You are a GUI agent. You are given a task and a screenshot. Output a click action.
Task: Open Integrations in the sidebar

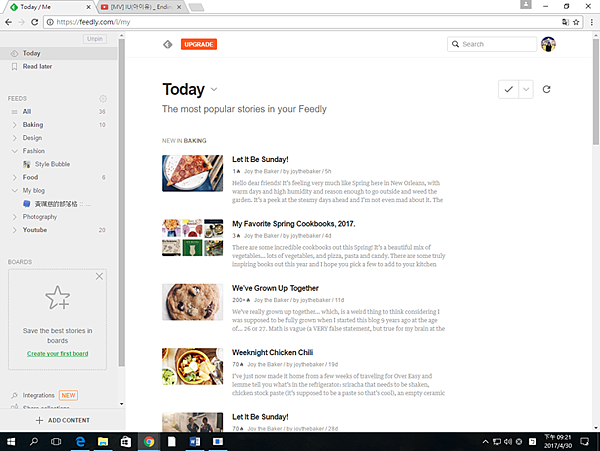(38, 395)
